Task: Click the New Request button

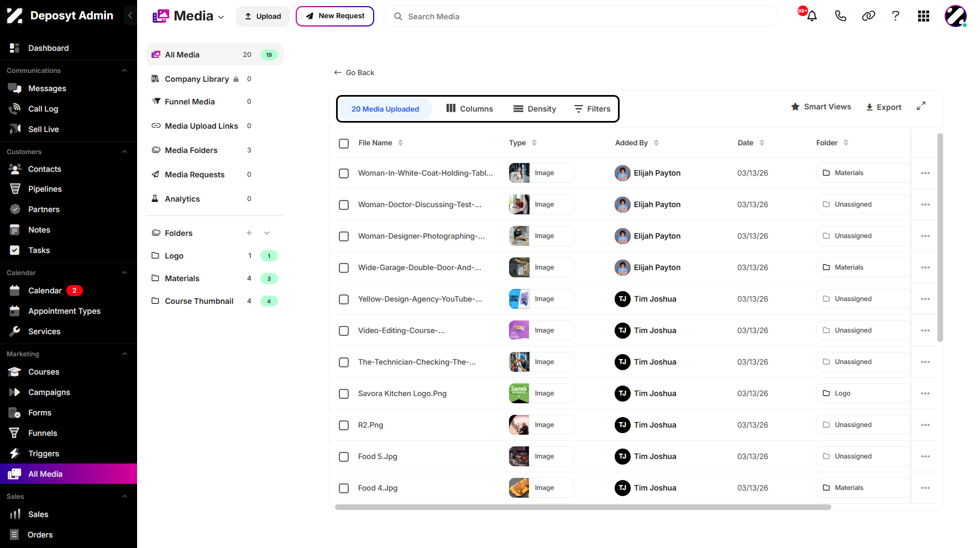Action: [x=335, y=16]
